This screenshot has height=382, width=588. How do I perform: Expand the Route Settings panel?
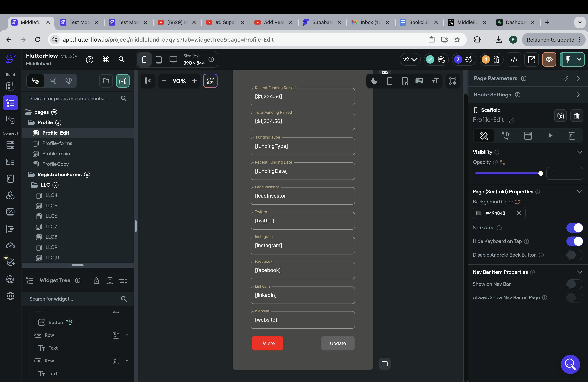578,95
